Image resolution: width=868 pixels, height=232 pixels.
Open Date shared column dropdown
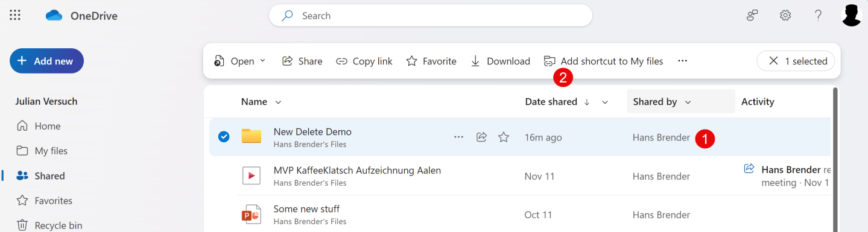tap(605, 102)
